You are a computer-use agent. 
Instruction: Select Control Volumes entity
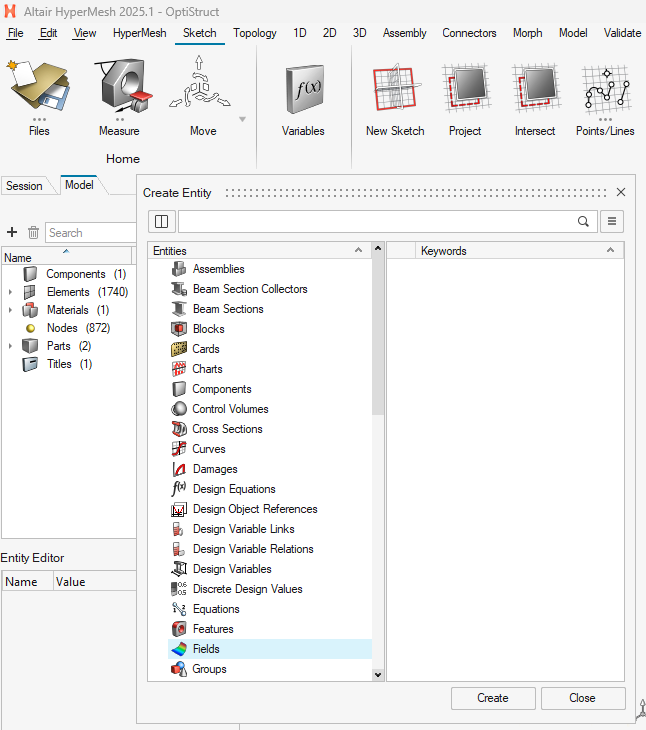230,409
